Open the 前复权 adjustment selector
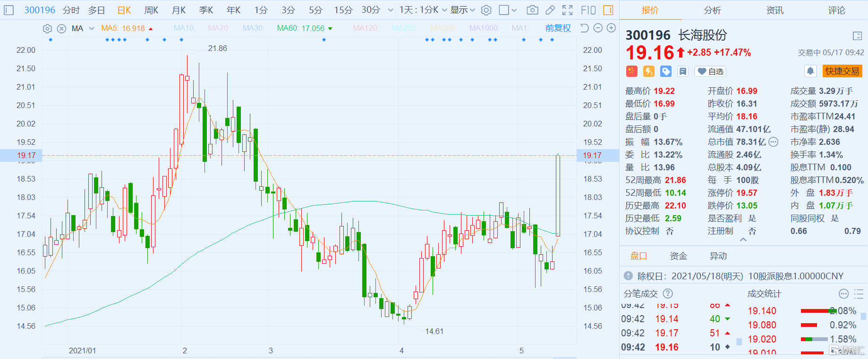Screen dimensions: 868x359 click(558, 28)
